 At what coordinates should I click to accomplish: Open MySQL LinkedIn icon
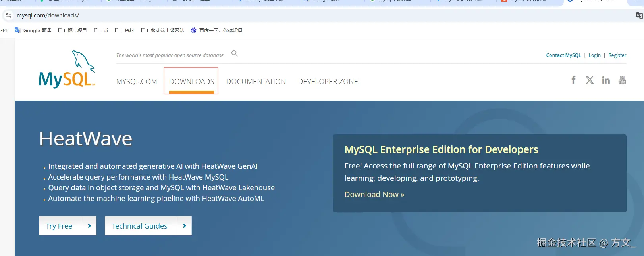point(606,80)
